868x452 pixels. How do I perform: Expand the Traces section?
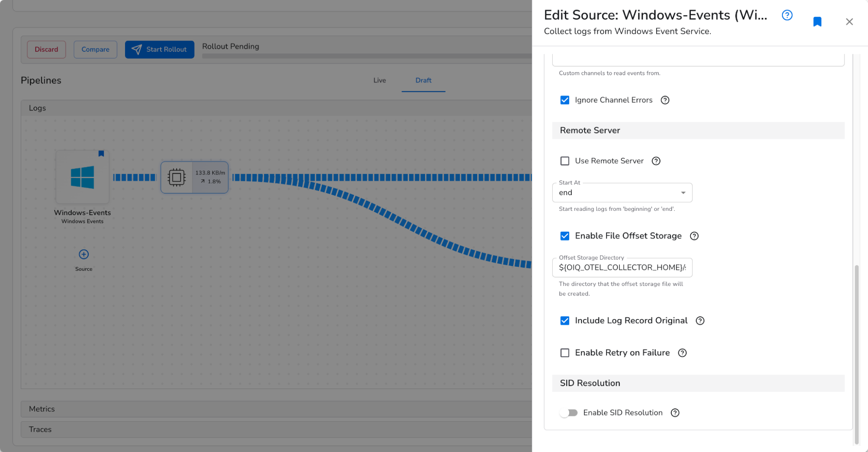40,429
